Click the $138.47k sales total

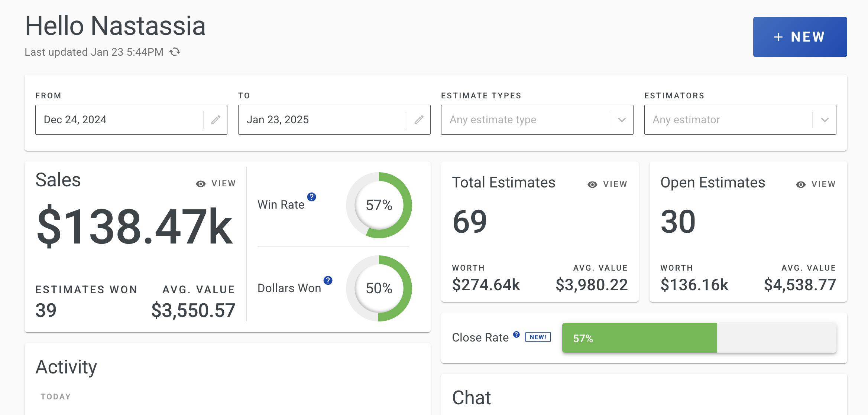(135, 226)
